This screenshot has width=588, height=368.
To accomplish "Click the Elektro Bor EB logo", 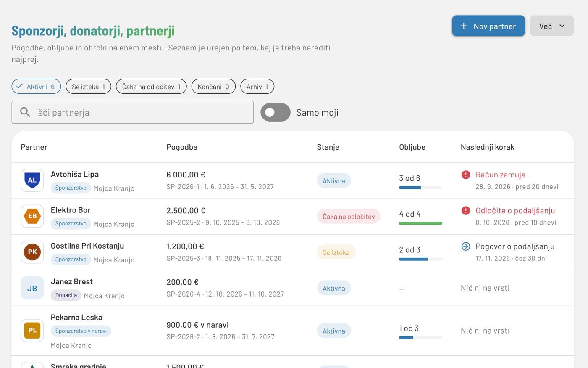I will [32, 216].
